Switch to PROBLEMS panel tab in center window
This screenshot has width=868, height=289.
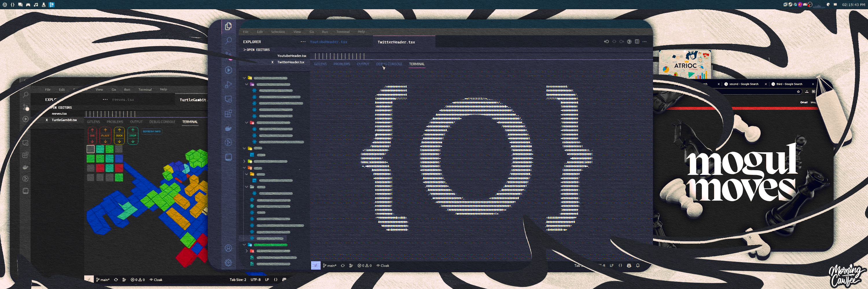pyautogui.click(x=342, y=64)
